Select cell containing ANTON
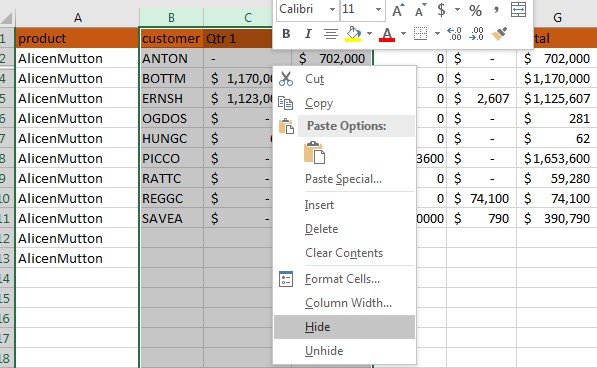The width and height of the screenshot is (597, 368). tap(171, 59)
